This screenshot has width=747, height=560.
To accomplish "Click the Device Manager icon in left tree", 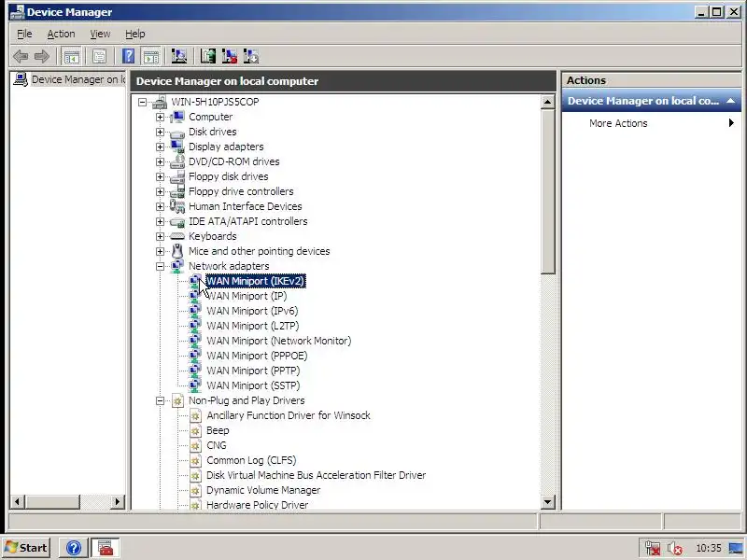I will 20,79.
